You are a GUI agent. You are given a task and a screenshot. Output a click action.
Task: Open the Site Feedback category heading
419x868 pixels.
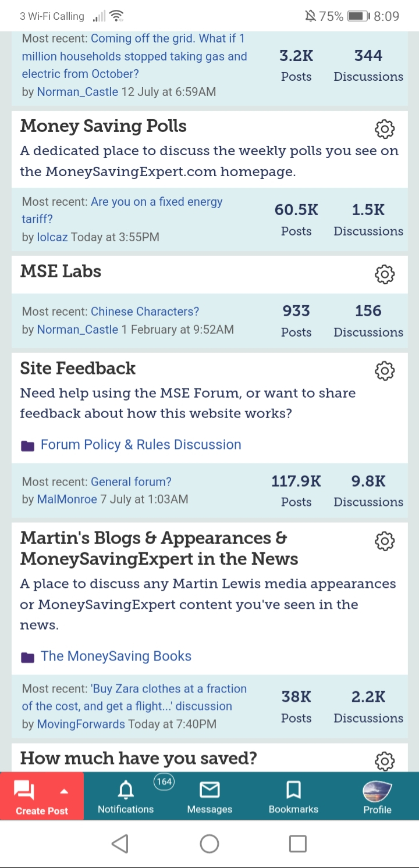coord(78,369)
